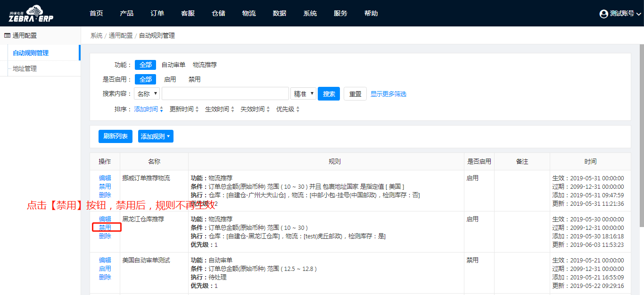The image size is (644, 295).
Task: Click the blue 搜索 button
Action: click(x=329, y=94)
